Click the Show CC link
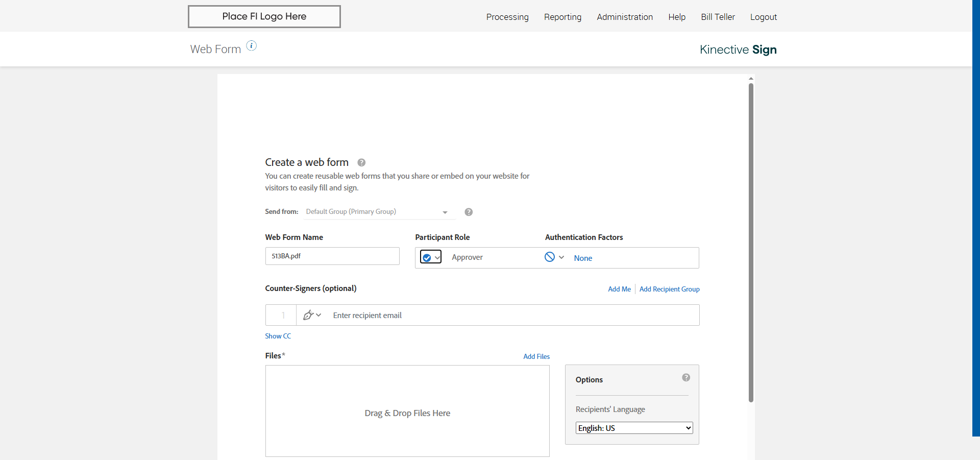The width and height of the screenshot is (980, 460). [x=278, y=336]
